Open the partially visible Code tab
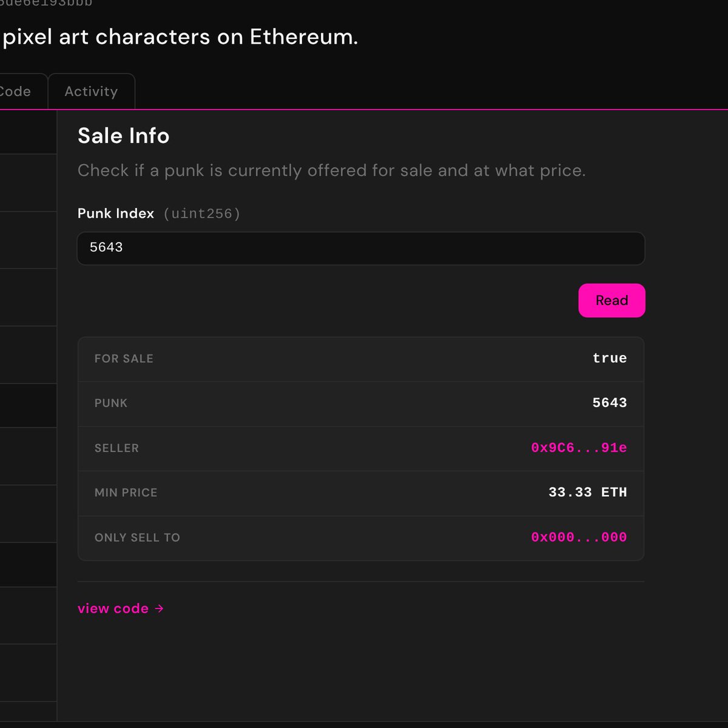The height and width of the screenshot is (728, 728). [16, 92]
